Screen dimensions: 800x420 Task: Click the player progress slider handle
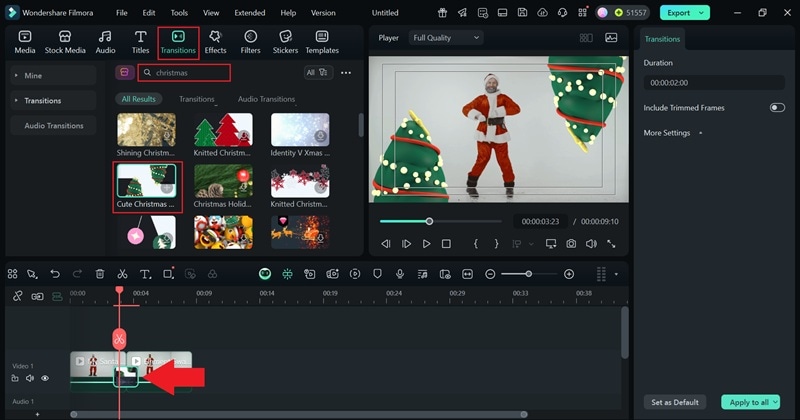pos(429,221)
